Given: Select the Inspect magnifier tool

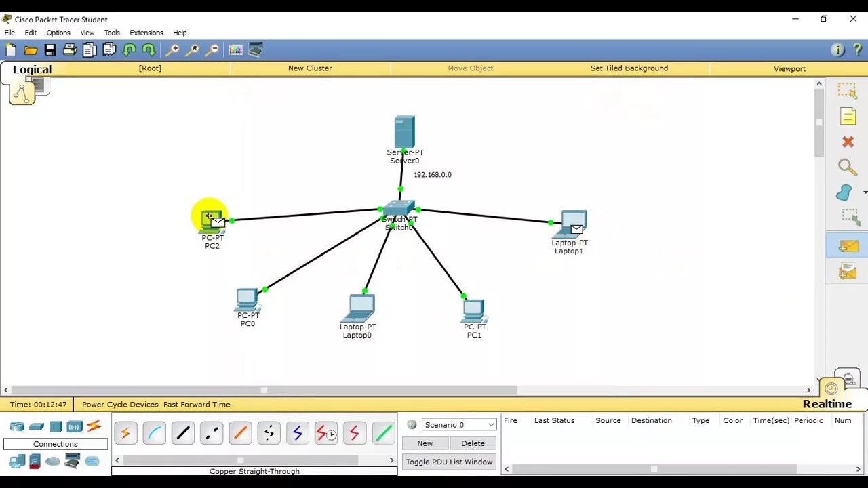Looking at the screenshot, I should tap(848, 167).
